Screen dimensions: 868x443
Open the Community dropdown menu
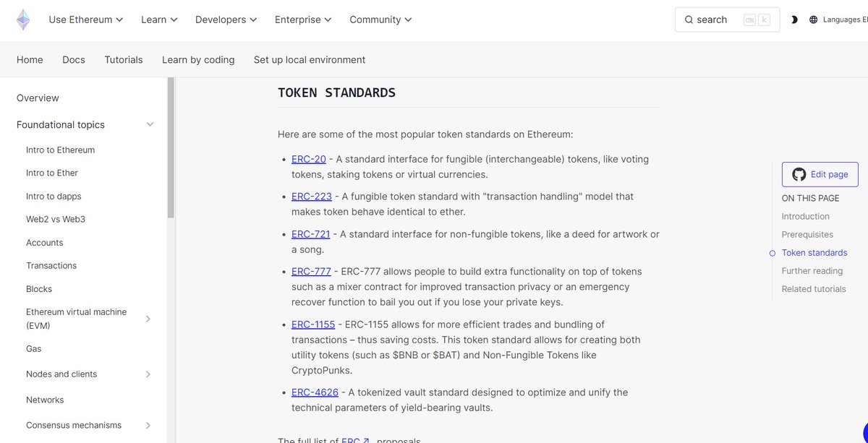380,20
